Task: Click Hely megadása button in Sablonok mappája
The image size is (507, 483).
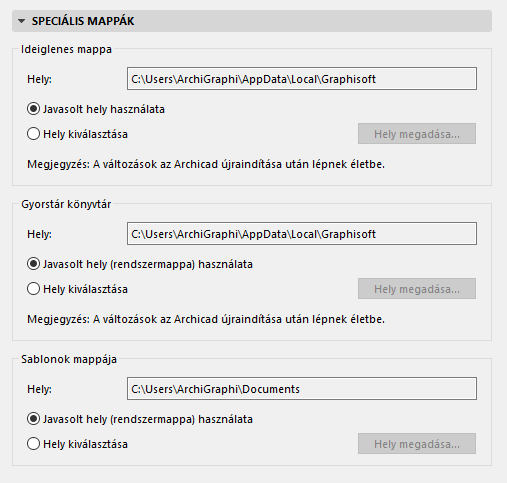Action: [x=417, y=444]
